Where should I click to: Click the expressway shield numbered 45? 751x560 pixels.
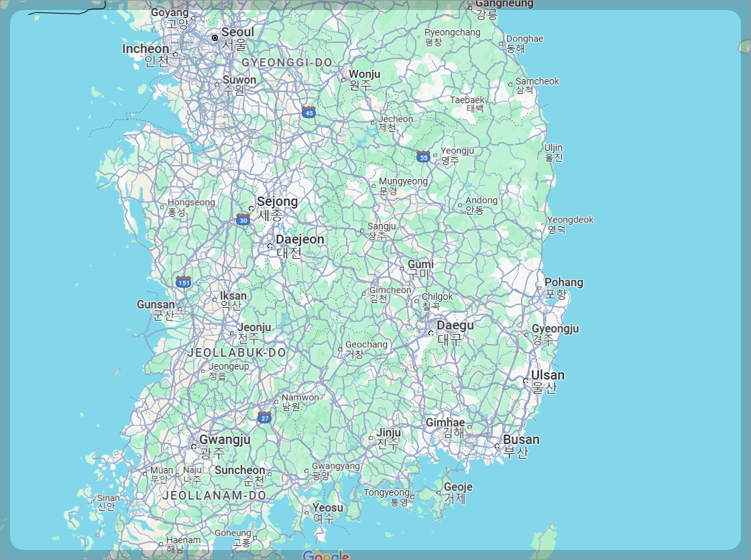coord(308,113)
